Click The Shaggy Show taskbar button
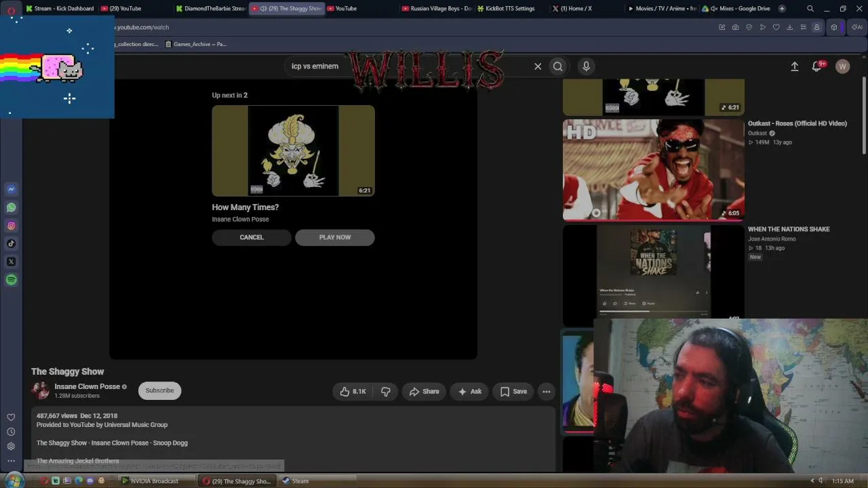This screenshot has width=868, height=488. coord(237,481)
